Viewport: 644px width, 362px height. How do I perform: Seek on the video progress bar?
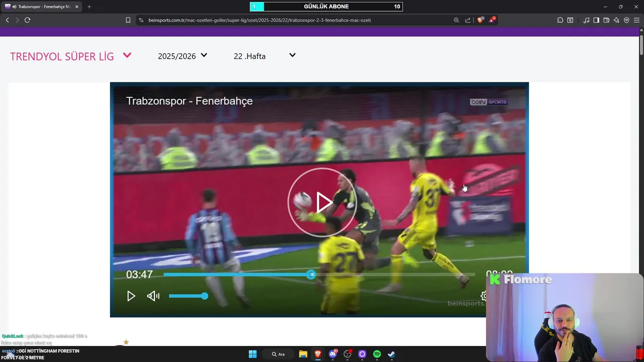pos(319,275)
